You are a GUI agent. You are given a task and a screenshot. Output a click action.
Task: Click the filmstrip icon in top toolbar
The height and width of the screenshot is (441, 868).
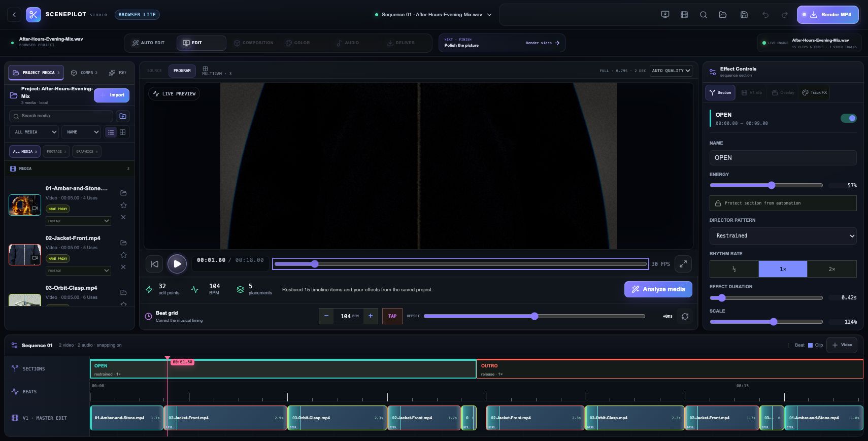(684, 15)
